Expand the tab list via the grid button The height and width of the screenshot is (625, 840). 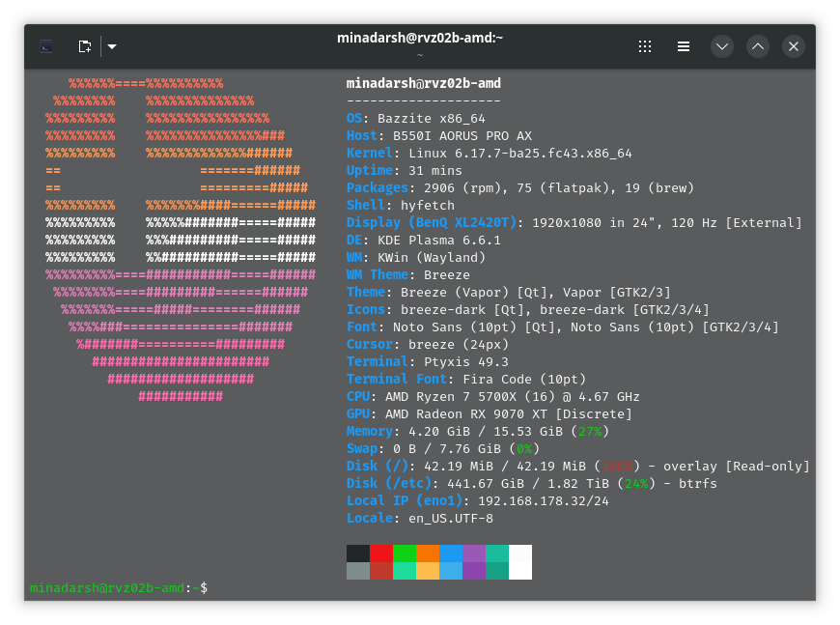click(645, 46)
